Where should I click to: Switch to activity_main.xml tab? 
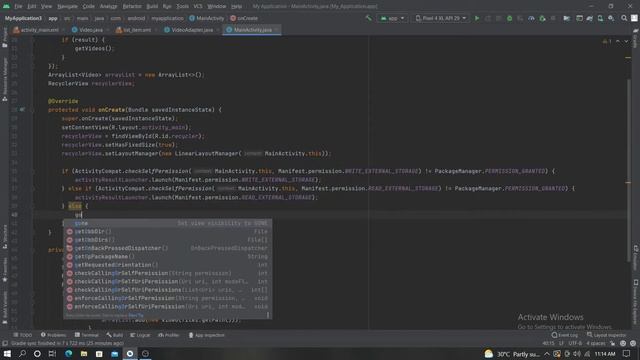(36, 30)
